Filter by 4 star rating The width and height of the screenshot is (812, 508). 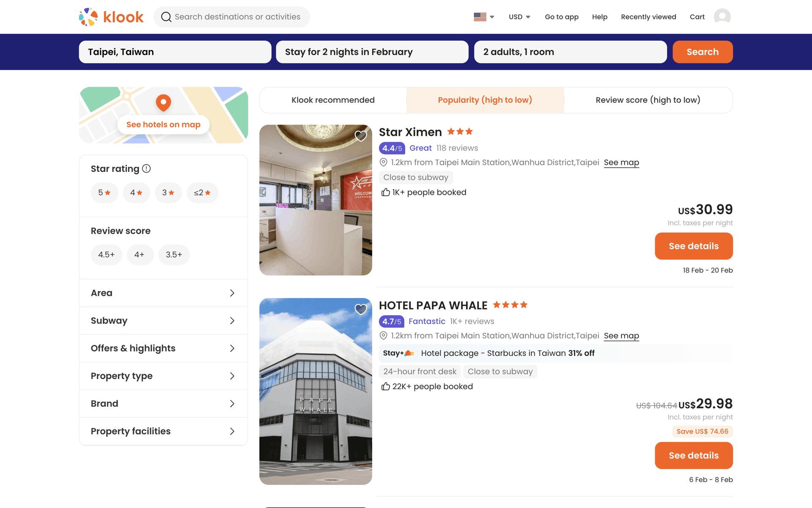[x=136, y=193]
